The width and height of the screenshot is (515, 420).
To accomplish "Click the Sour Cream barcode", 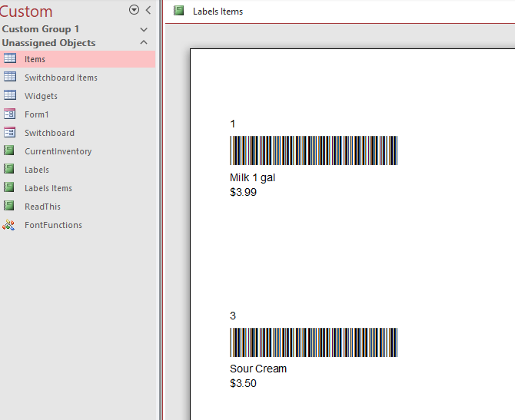I will click(314, 342).
